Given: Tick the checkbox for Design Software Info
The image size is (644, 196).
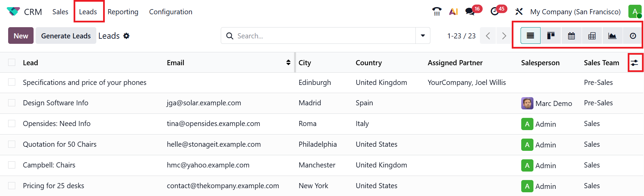Looking at the screenshot, I should pyautogui.click(x=12, y=103).
